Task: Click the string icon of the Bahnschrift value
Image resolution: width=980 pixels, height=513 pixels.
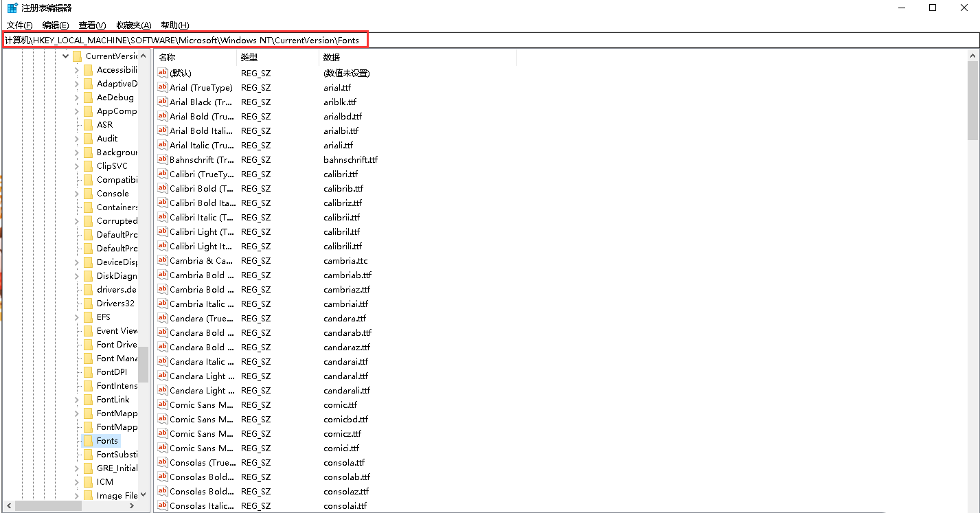Action: pyautogui.click(x=163, y=159)
